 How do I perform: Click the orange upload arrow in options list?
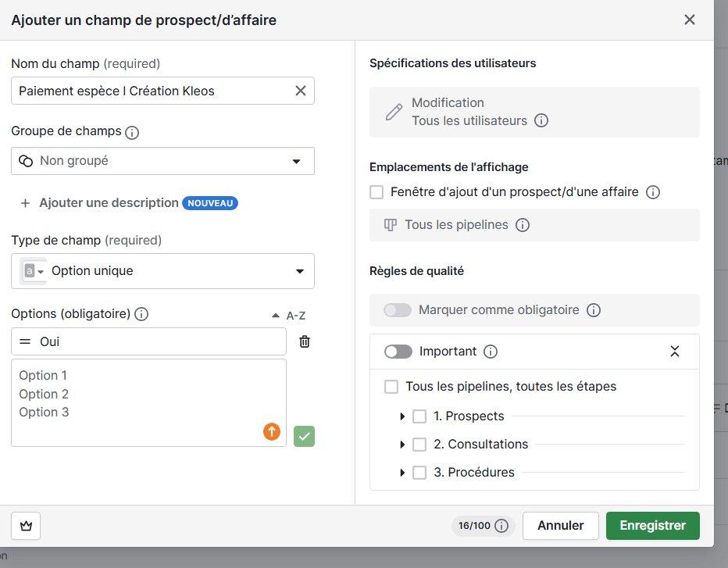[271, 431]
